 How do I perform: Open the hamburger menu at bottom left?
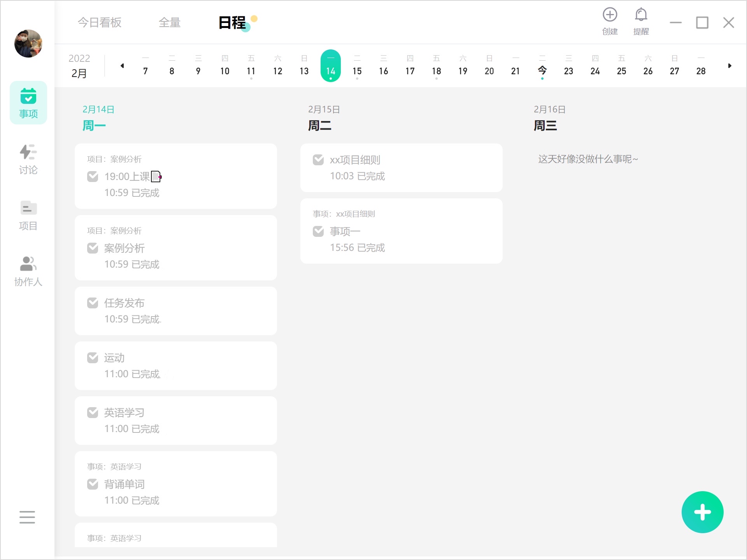click(27, 517)
